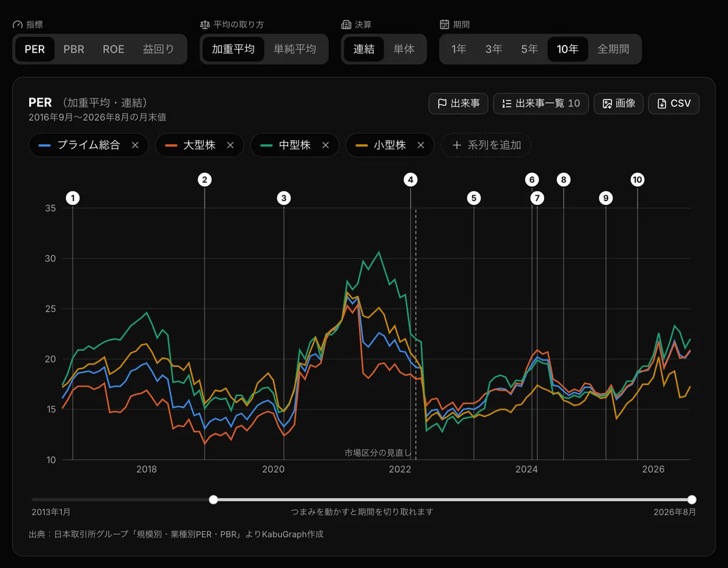Screen dimensions: 728x568
Task: Remove the 大型株 series
Action: tap(230, 145)
